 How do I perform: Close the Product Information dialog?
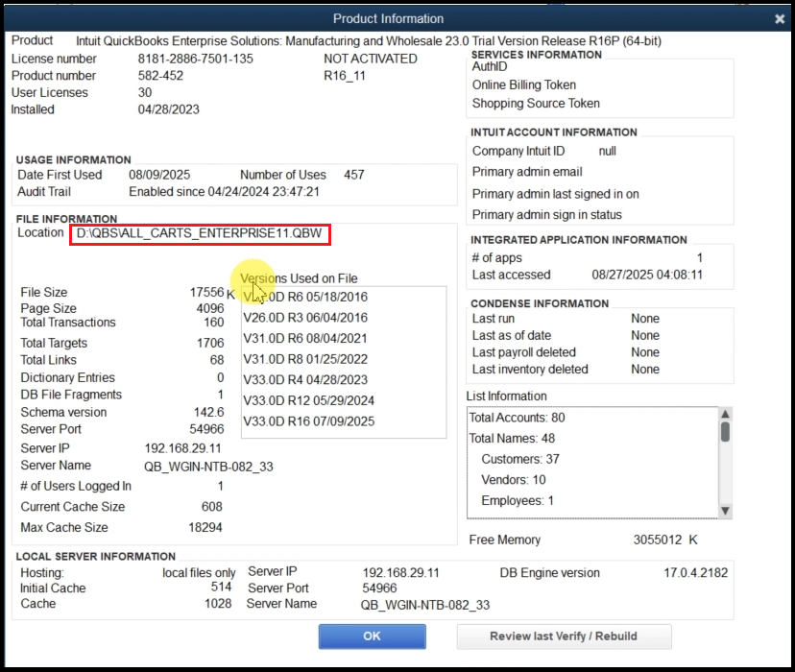pyautogui.click(x=780, y=18)
